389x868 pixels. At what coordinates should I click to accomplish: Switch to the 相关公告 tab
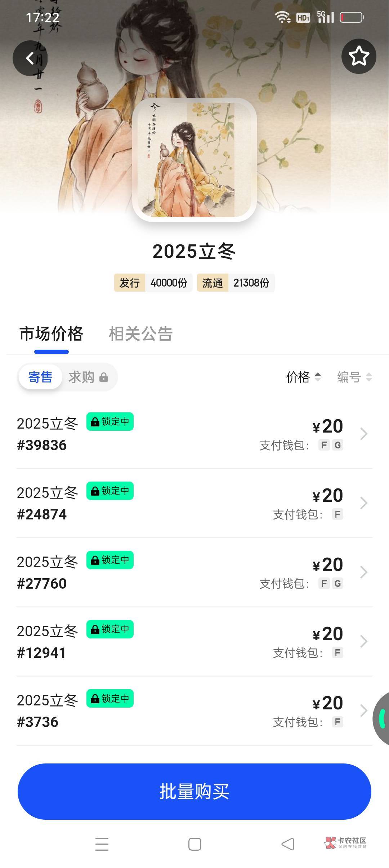point(140,334)
